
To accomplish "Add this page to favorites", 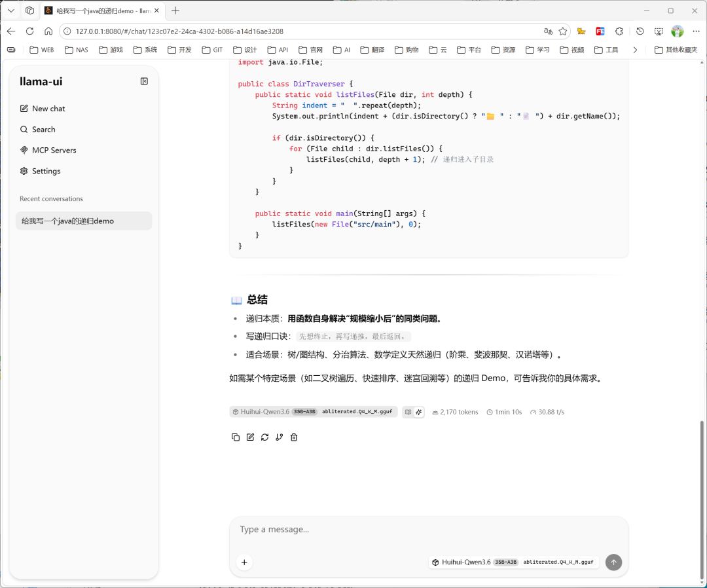I will click(563, 31).
